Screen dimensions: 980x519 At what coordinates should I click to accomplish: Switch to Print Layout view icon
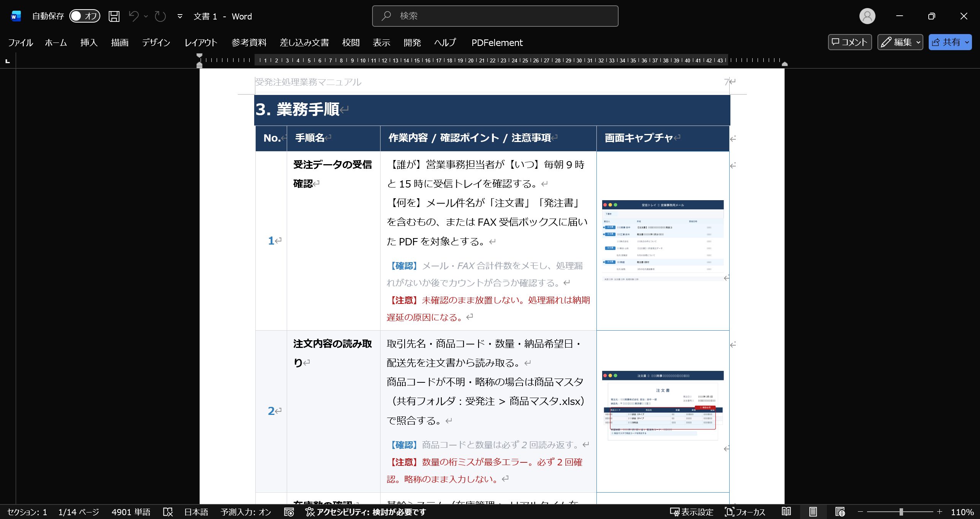[813, 512]
